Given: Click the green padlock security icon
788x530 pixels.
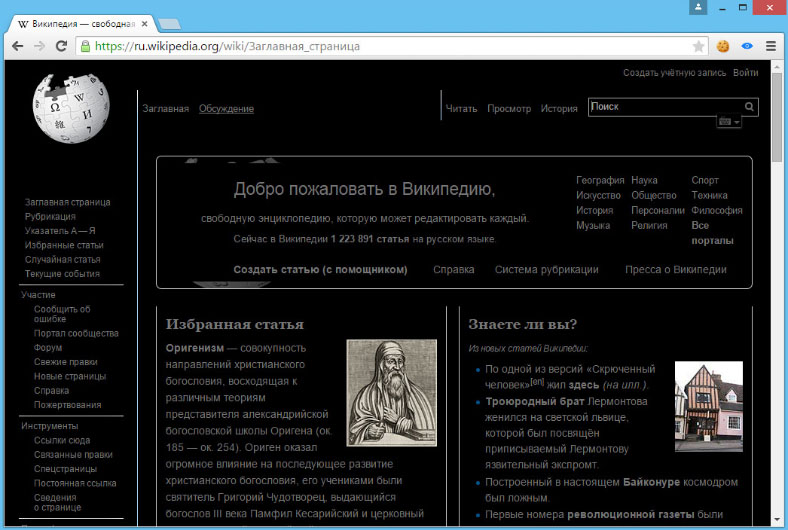Looking at the screenshot, I should tap(85, 46).
